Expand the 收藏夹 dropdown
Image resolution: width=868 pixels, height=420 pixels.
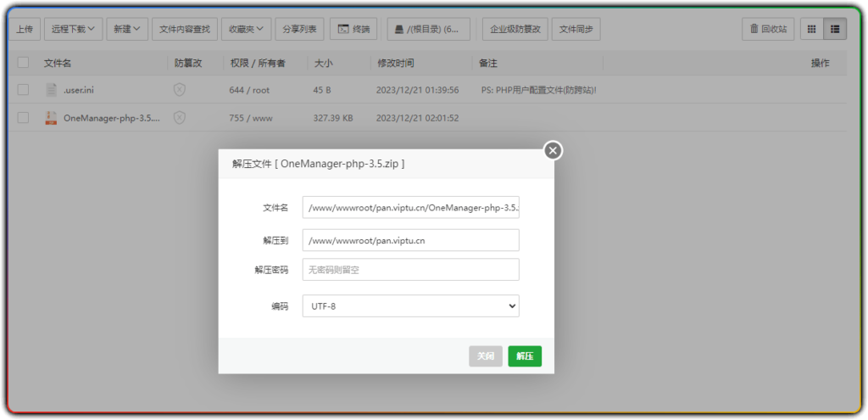247,29
